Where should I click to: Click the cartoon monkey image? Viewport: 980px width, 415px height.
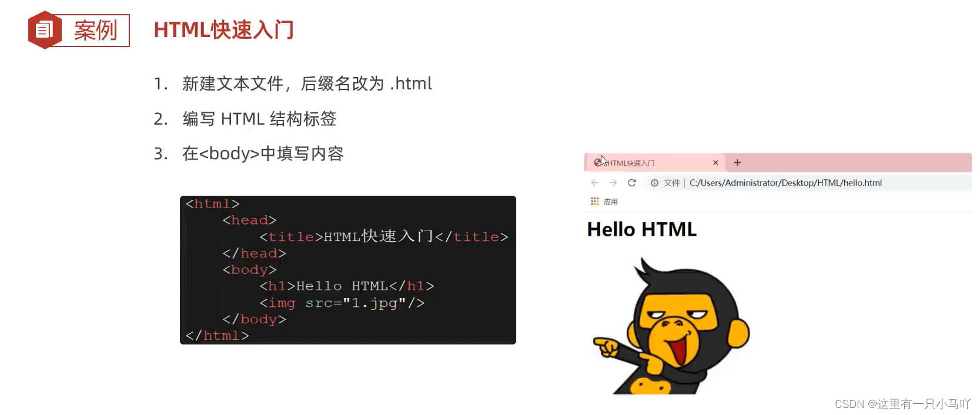[x=671, y=326]
